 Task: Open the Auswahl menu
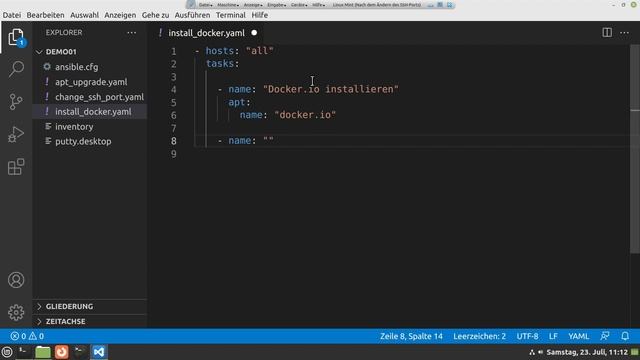pyautogui.click(x=84, y=15)
